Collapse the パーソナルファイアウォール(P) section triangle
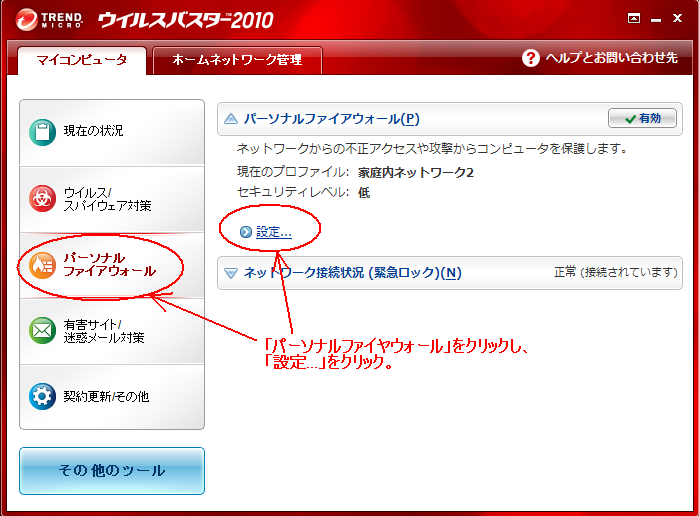Screen dimensions: 699x516 231,119
